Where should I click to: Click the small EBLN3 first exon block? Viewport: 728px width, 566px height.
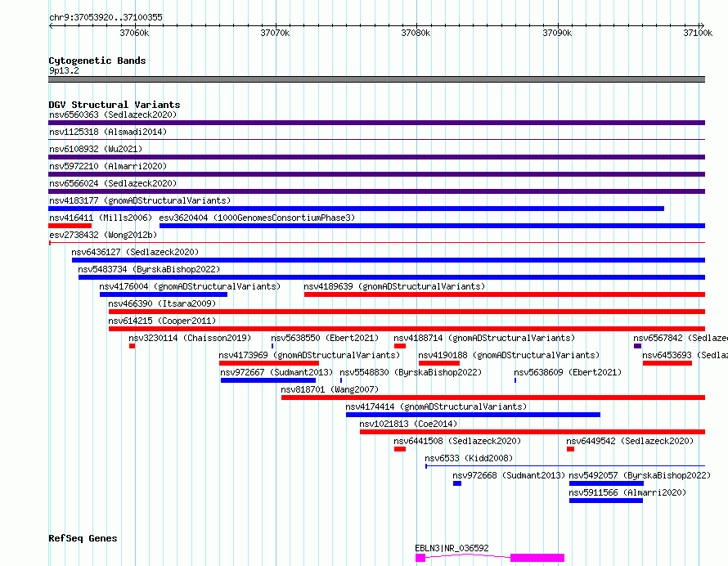[420, 558]
